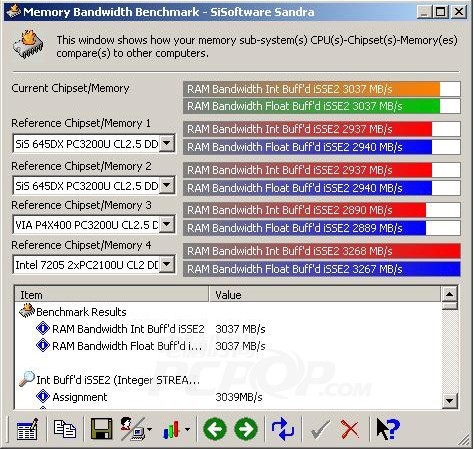Open the Intel 7205 reference combo box

[x=94, y=265]
